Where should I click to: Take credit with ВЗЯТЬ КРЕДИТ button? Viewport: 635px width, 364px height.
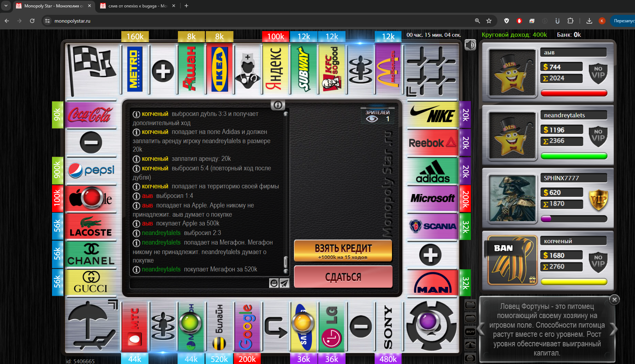point(343,251)
